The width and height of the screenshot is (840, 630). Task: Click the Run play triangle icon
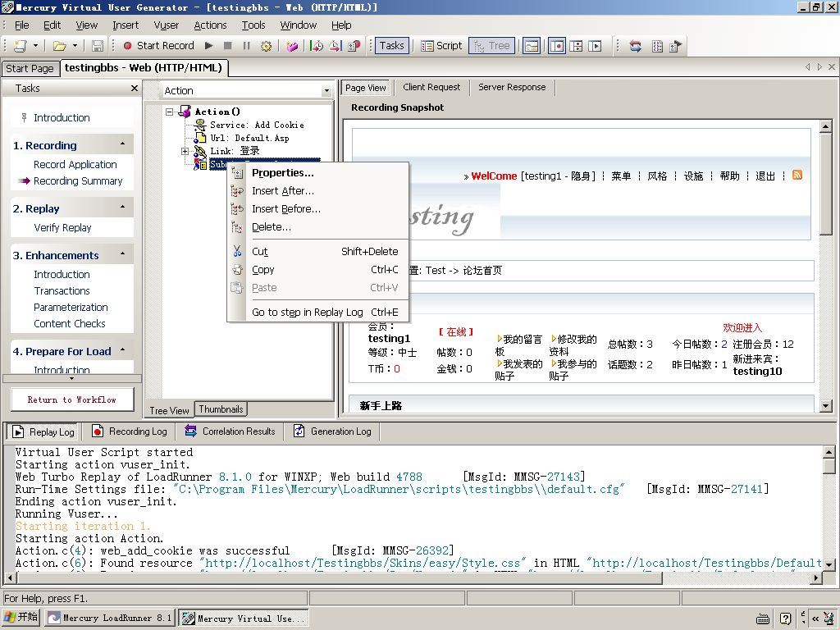coord(209,46)
